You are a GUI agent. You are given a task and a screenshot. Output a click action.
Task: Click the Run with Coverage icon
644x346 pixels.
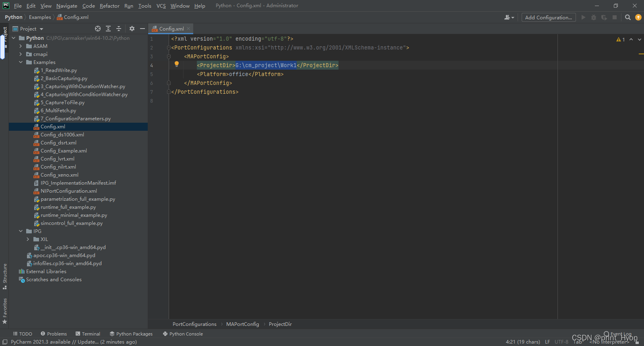pos(604,17)
